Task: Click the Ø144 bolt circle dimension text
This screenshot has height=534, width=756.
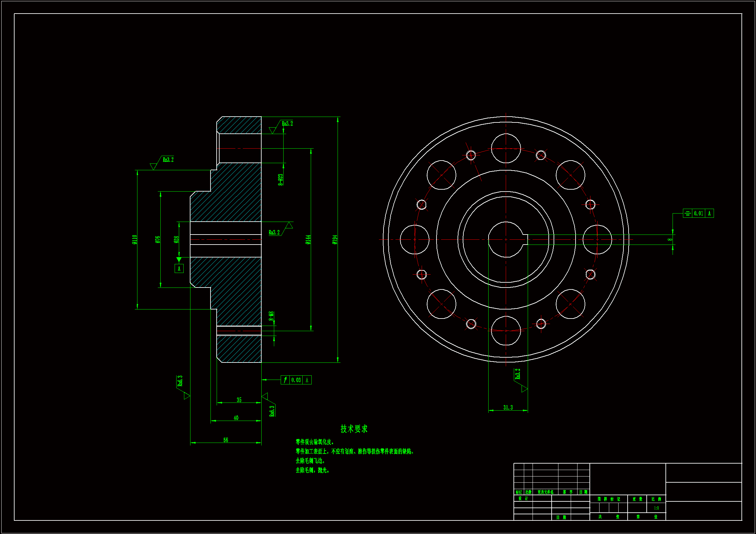Action: coord(308,239)
